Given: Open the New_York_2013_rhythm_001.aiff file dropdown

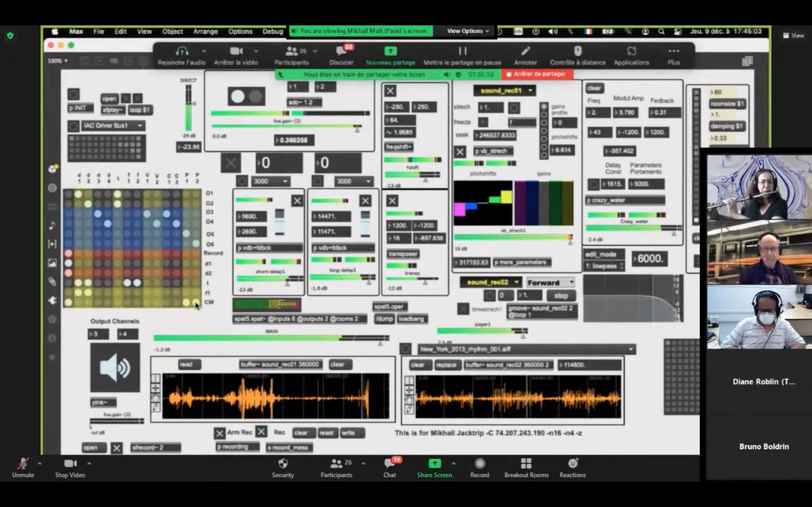Looking at the screenshot, I should [x=526, y=349].
